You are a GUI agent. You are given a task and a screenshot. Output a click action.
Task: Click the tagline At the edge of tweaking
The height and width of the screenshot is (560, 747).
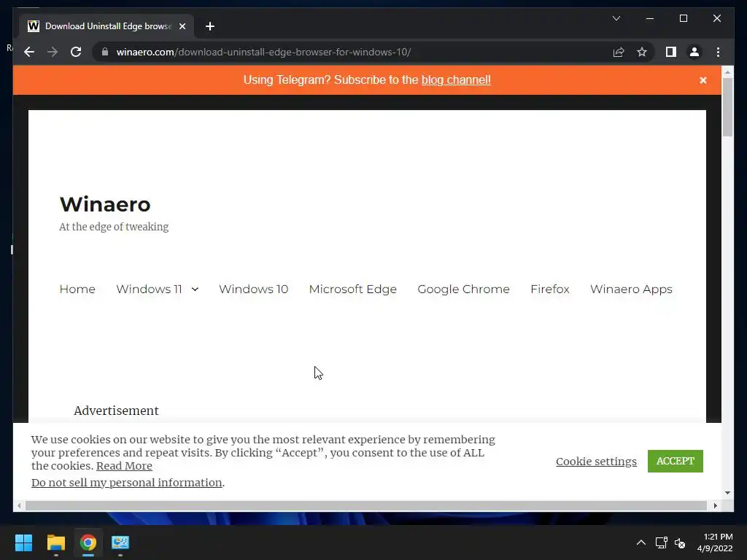coord(114,227)
